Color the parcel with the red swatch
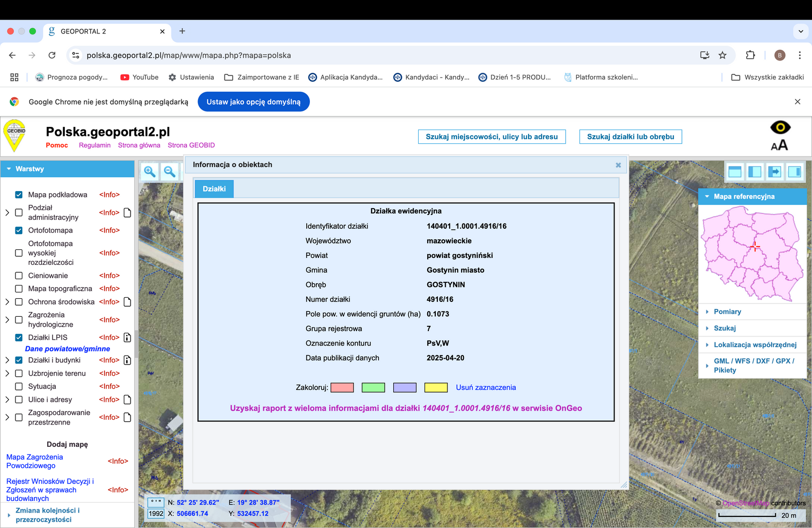The height and width of the screenshot is (528, 812). tap(342, 388)
